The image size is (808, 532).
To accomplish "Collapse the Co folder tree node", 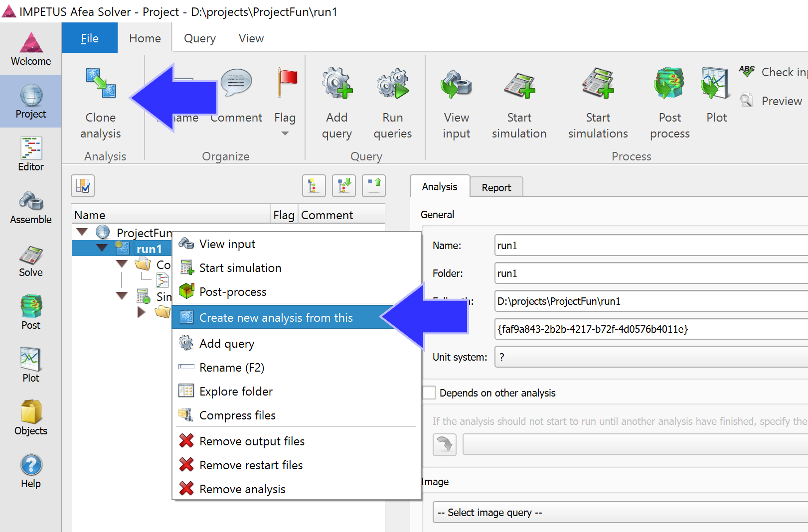I will click(x=122, y=264).
